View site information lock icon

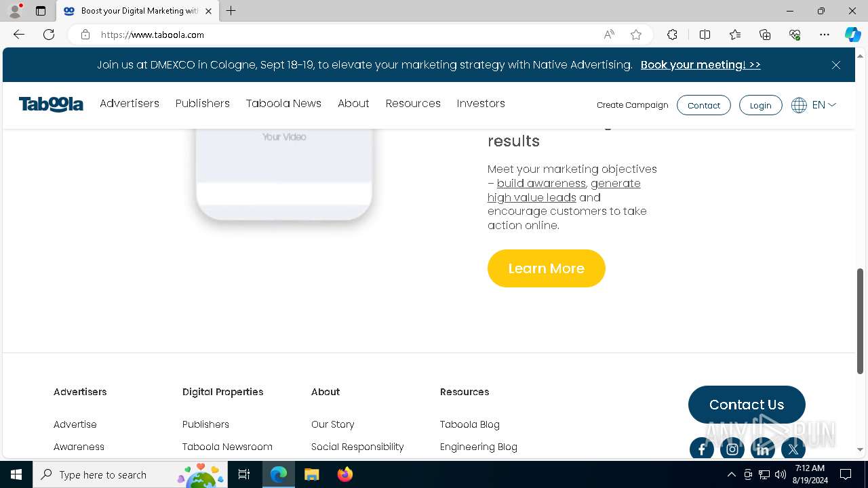(85, 35)
